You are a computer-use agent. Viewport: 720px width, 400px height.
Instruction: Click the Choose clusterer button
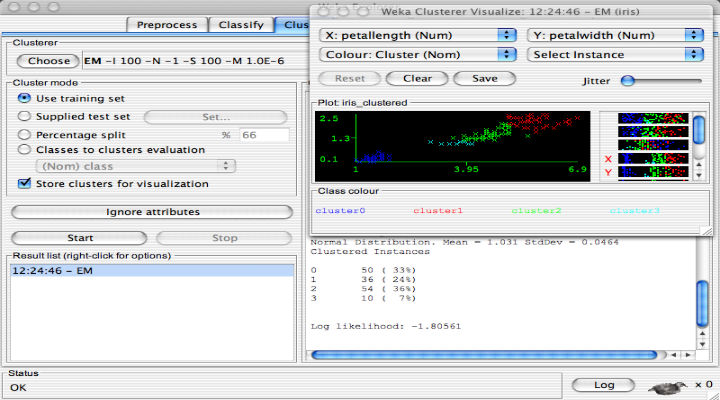click(49, 61)
